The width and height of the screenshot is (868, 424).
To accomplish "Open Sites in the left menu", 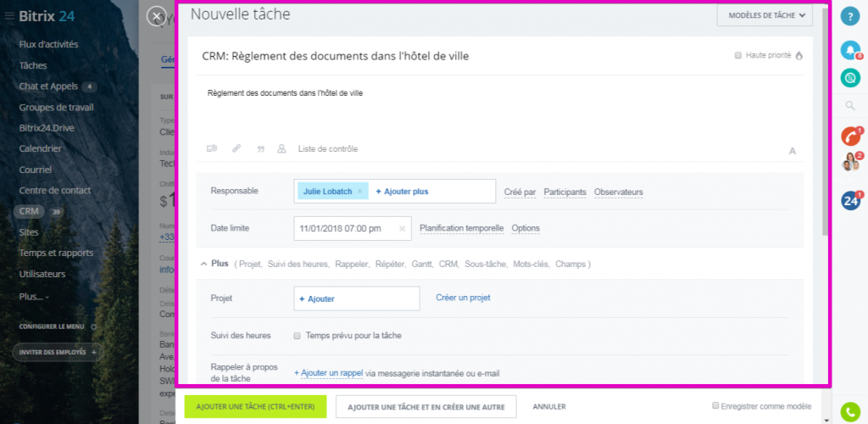I will click(29, 232).
